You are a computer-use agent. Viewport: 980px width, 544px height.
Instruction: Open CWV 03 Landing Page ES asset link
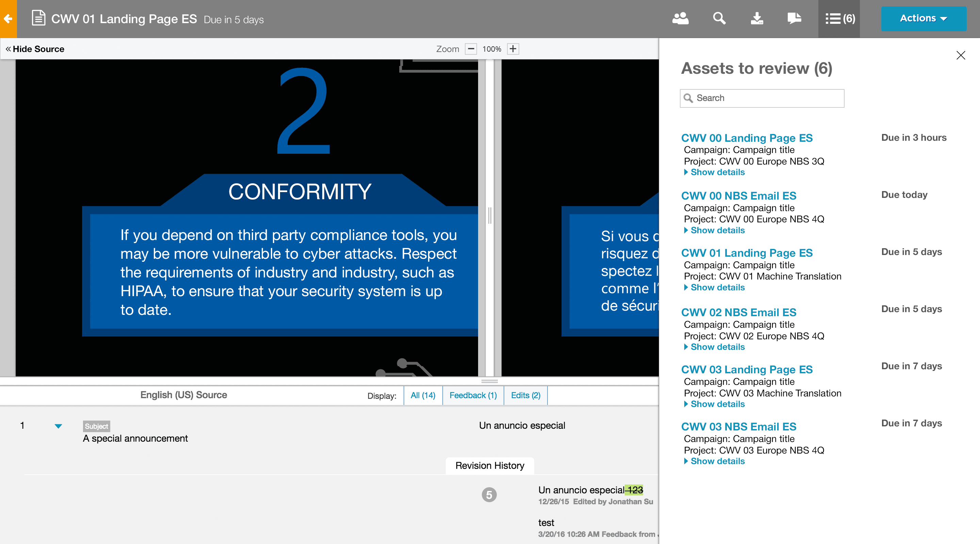click(x=747, y=370)
